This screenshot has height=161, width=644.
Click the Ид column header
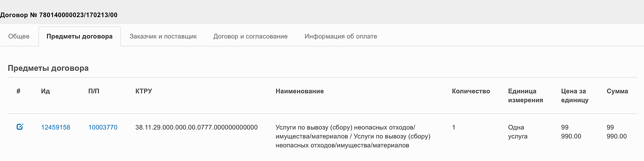[x=46, y=91]
